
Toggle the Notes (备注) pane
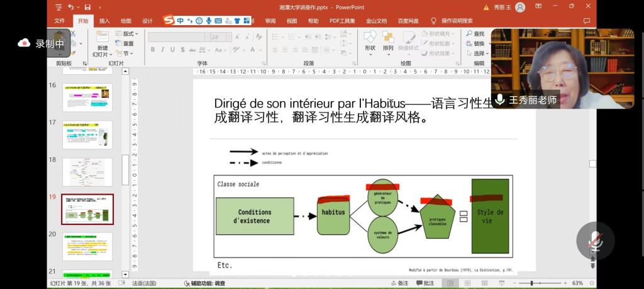[x=399, y=283]
